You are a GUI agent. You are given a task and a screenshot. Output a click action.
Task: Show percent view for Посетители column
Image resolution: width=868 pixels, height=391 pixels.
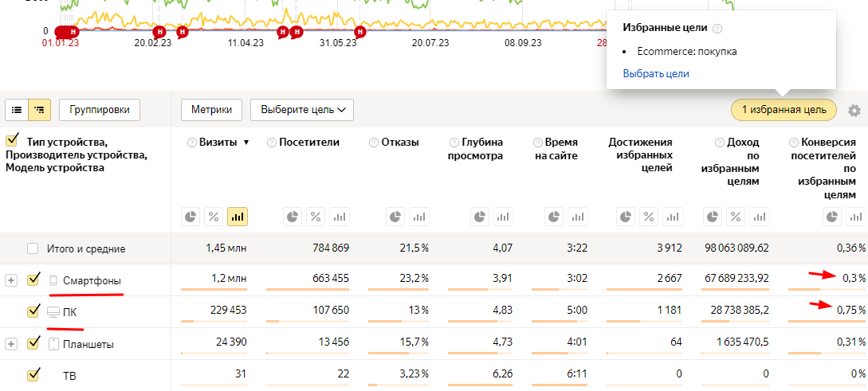pos(316,216)
